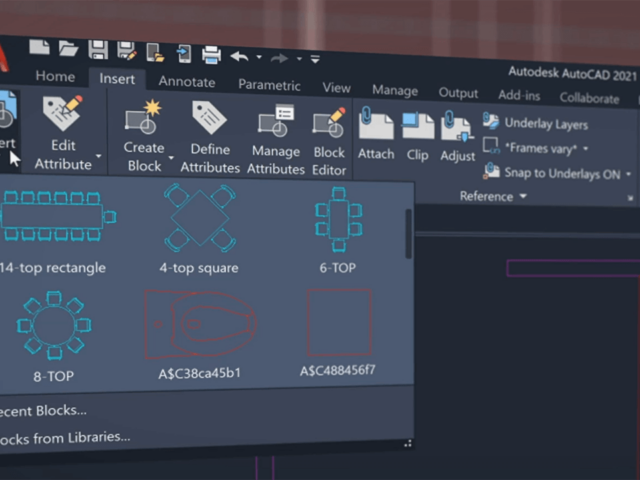Switch to the Annotate tab
This screenshot has width=640, height=480.
[186, 82]
